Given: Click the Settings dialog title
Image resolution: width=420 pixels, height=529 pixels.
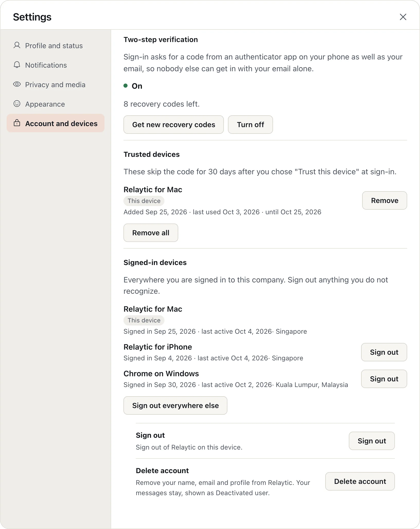Looking at the screenshot, I should [32, 17].
